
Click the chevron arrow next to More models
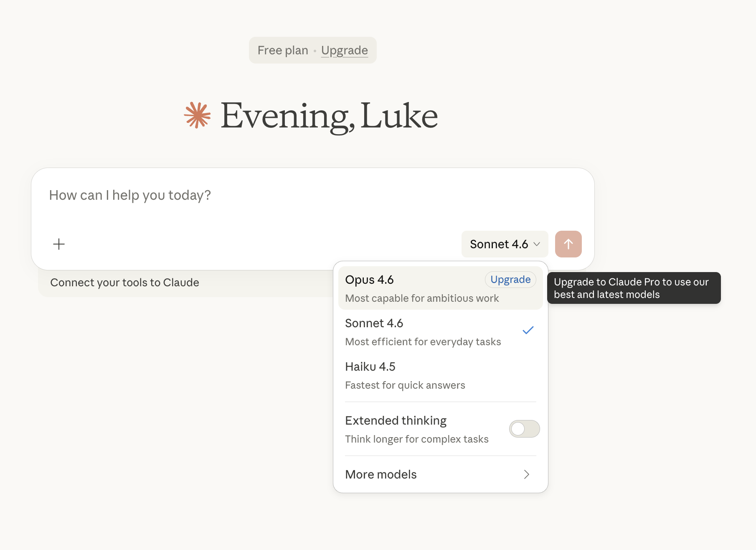(x=526, y=474)
